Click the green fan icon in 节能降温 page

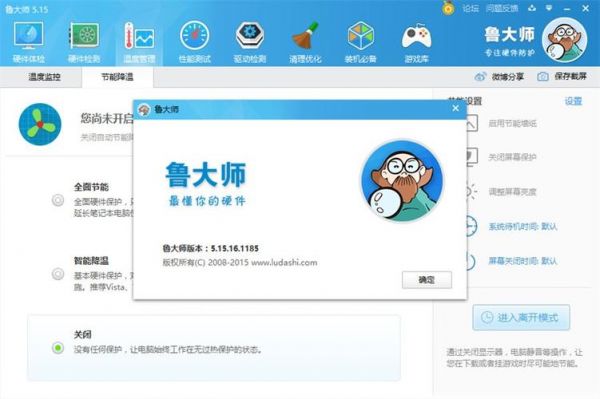click(40, 124)
